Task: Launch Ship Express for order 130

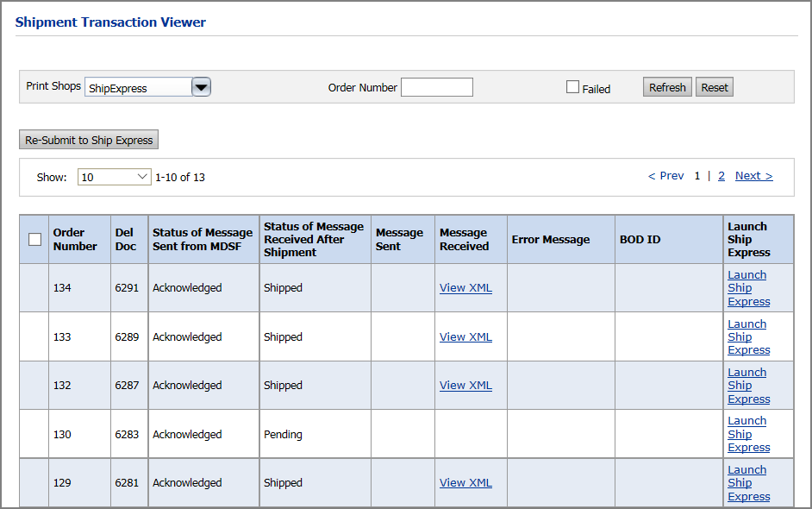Action: (x=746, y=434)
